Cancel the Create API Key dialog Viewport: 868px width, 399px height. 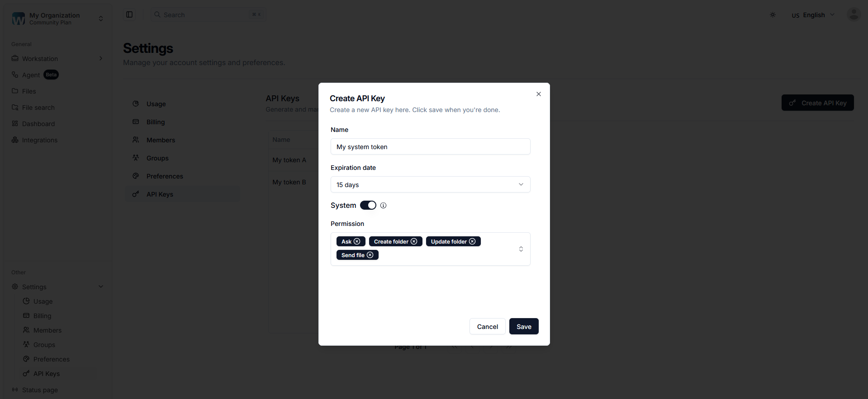click(487, 326)
